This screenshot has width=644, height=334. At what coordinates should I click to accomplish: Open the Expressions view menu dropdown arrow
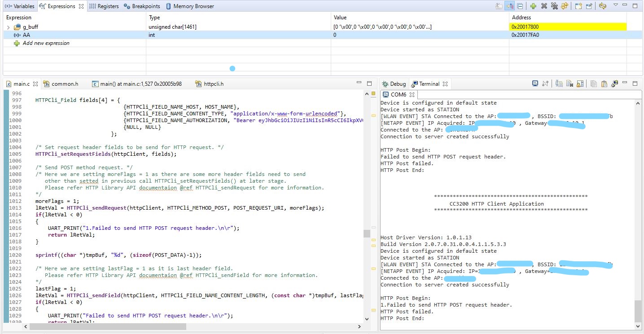click(616, 5)
